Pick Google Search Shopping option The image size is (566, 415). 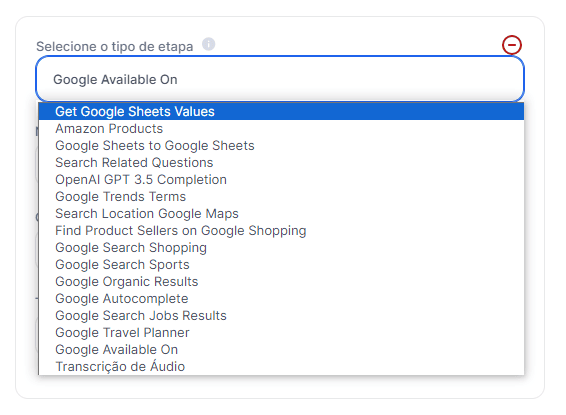pos(281,248)
